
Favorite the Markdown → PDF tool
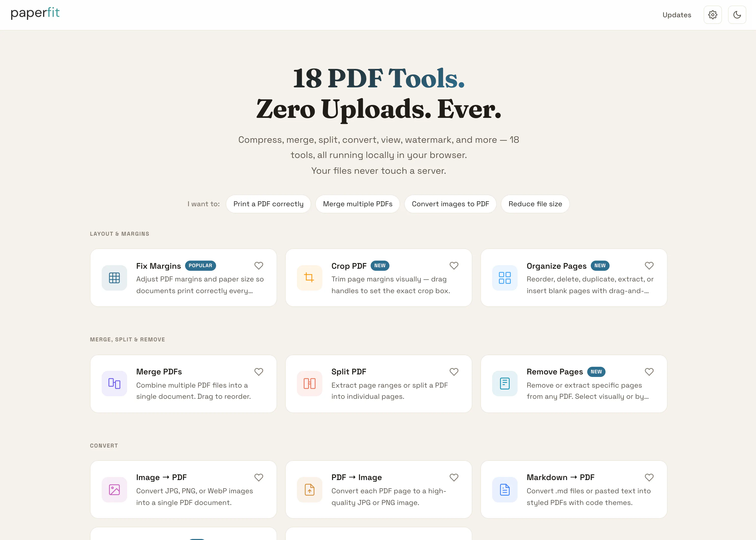pos(649,478)
